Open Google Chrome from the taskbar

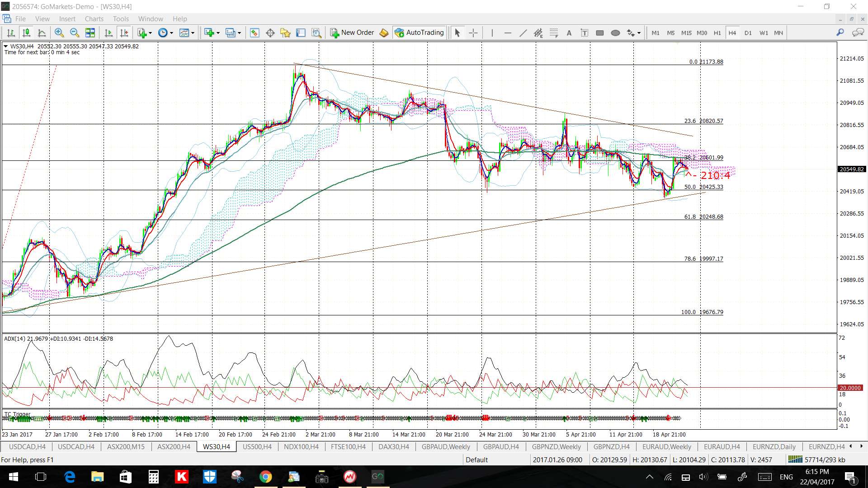click(x=265, y=477)
